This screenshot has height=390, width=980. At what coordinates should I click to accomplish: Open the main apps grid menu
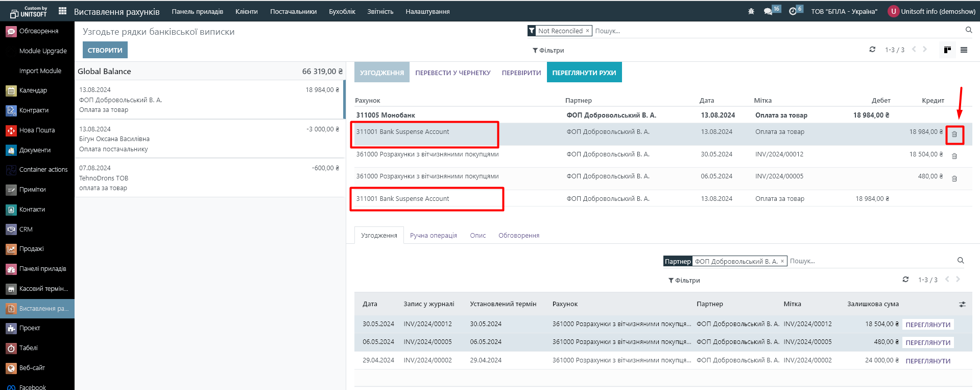pyautogui.click(x=62, y=11)
